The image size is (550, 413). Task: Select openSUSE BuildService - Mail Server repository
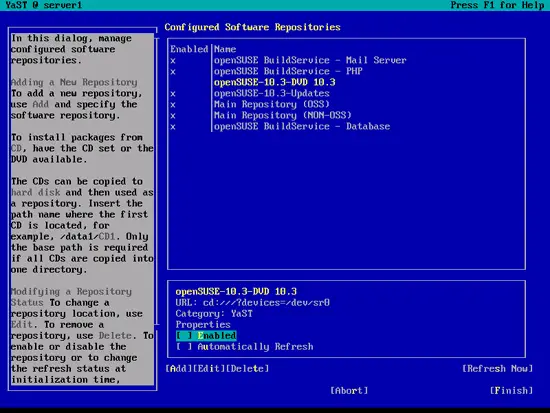310,60
